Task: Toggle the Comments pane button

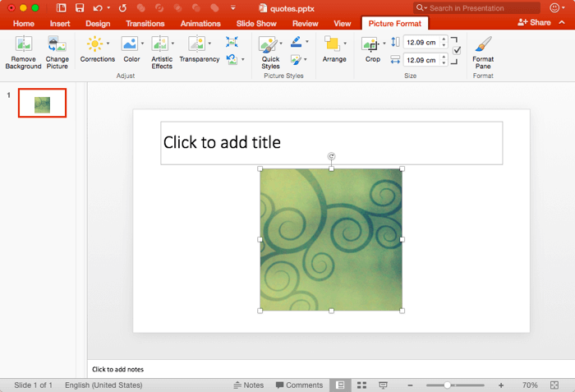Action: click(299, 385)
